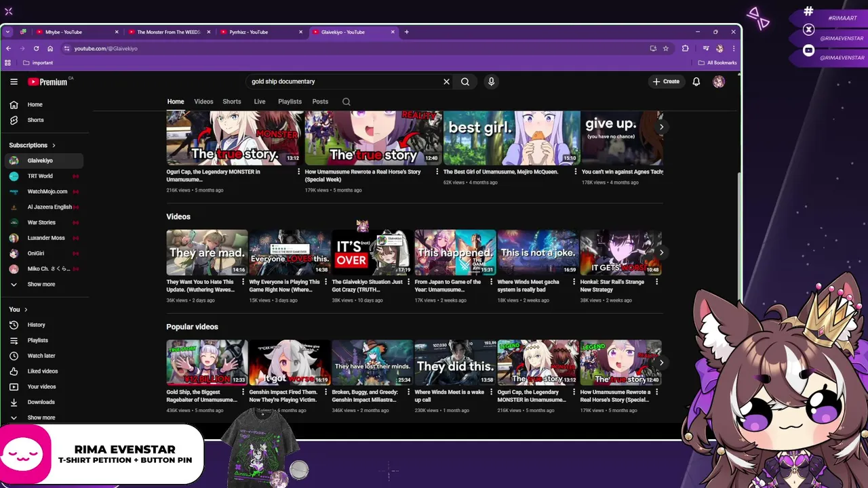Open options menu for They Want You to Hate
The height and width of the screenshot is (488, 868).
[243, 282]
